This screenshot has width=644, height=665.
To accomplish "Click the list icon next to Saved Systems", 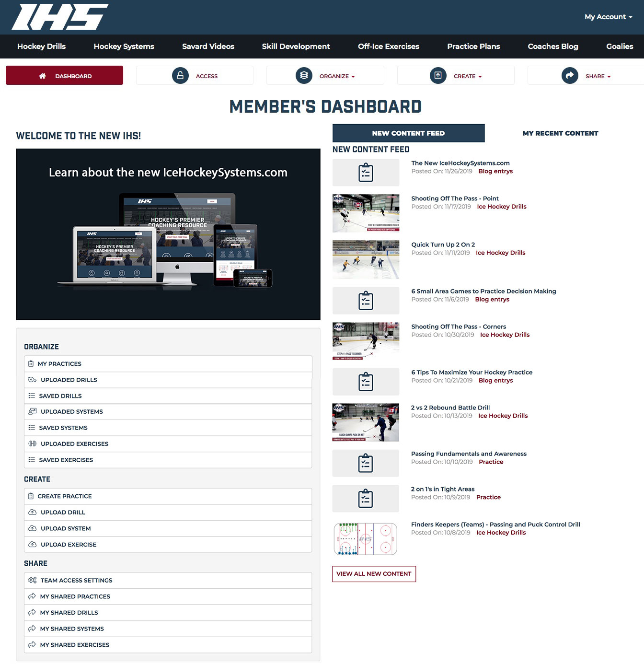I will pyautogui.click(x=32, y=428).
